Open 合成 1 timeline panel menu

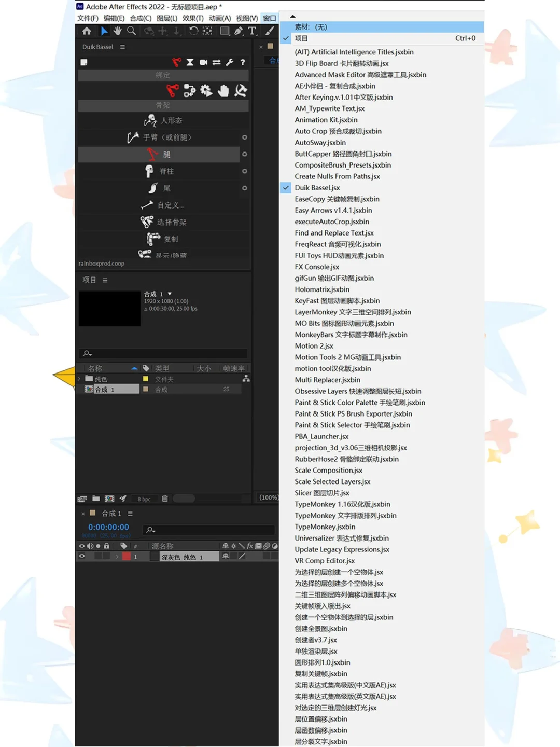(x=130, y=514)
